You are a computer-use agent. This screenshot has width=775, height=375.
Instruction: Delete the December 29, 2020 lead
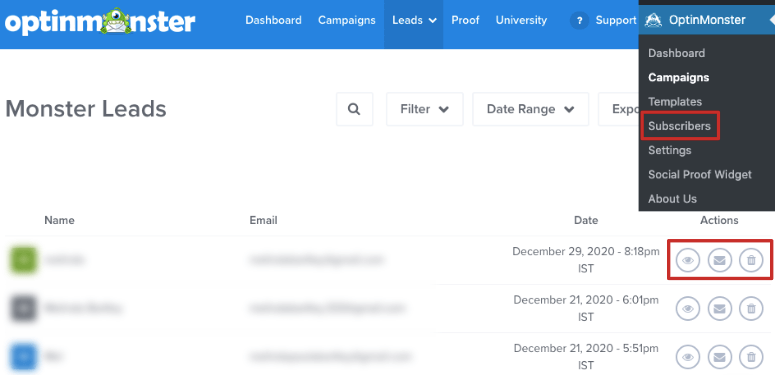click(x=751, y=260)
